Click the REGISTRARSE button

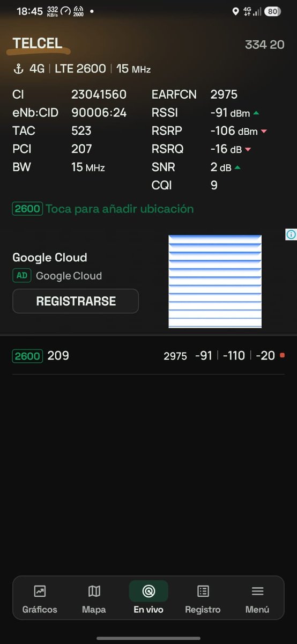point(76,301)
